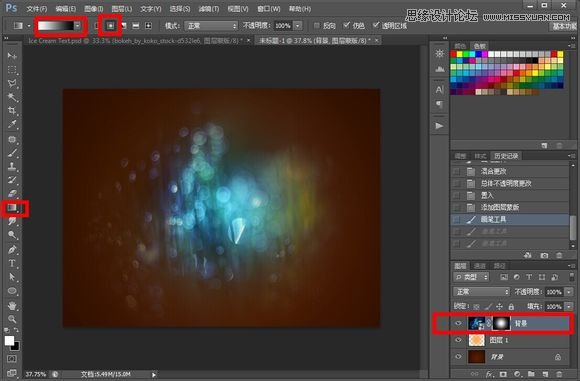Image resolution: width=580 pixels, height=381 pixels.
Task: Add a layer mask from Layers panel bottom
Action: (x=503, y=374)
